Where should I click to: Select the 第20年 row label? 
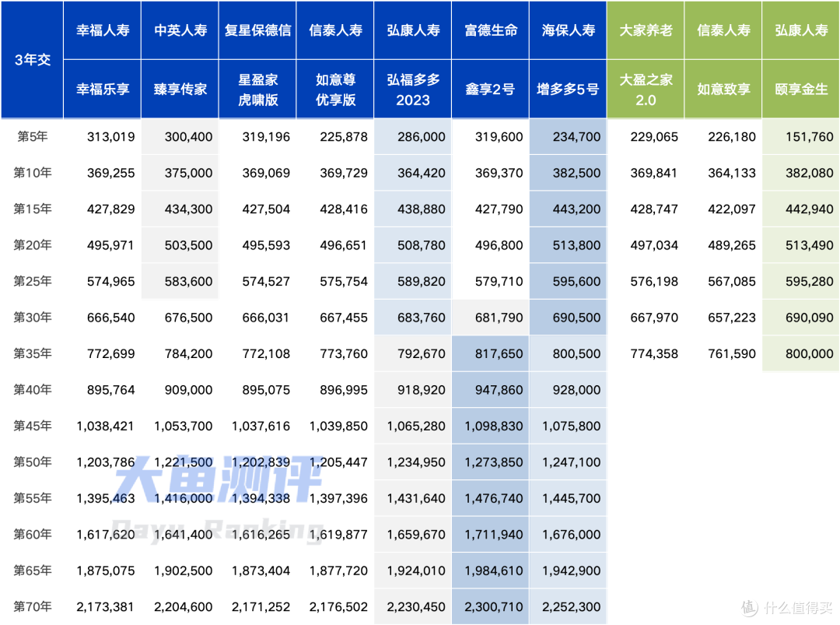point(33,245)
